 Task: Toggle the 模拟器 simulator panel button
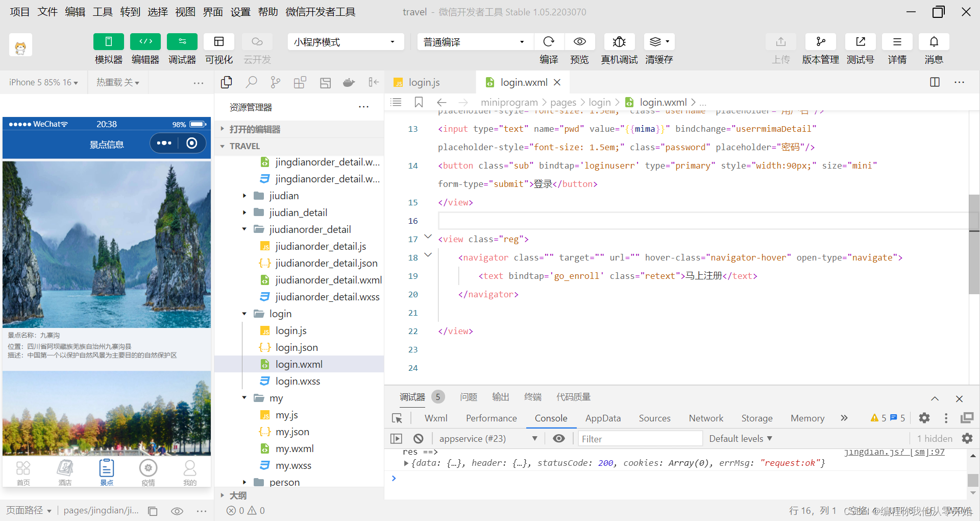click(x=109, y=42)
